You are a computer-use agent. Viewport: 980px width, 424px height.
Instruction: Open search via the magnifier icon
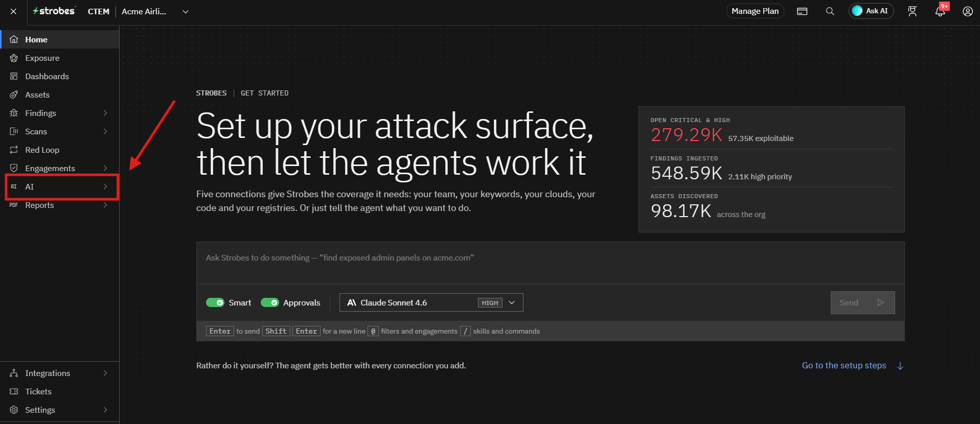click(x=830, y=11)
